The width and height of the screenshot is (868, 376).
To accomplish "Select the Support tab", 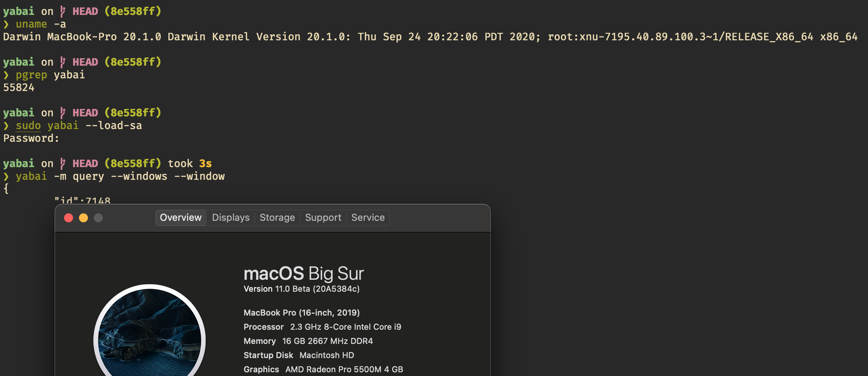I will 323,217.
